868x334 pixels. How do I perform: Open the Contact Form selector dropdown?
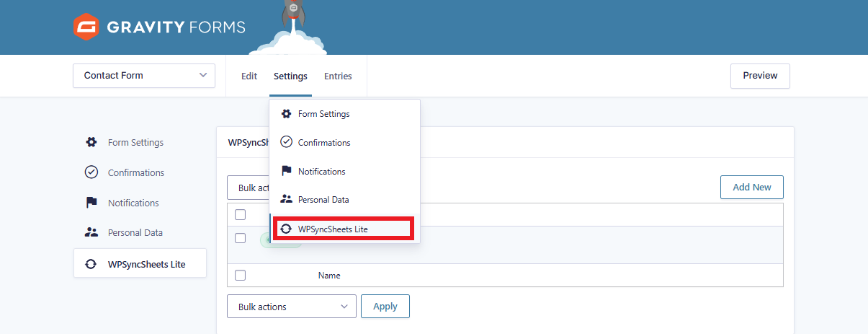point(144,76)
